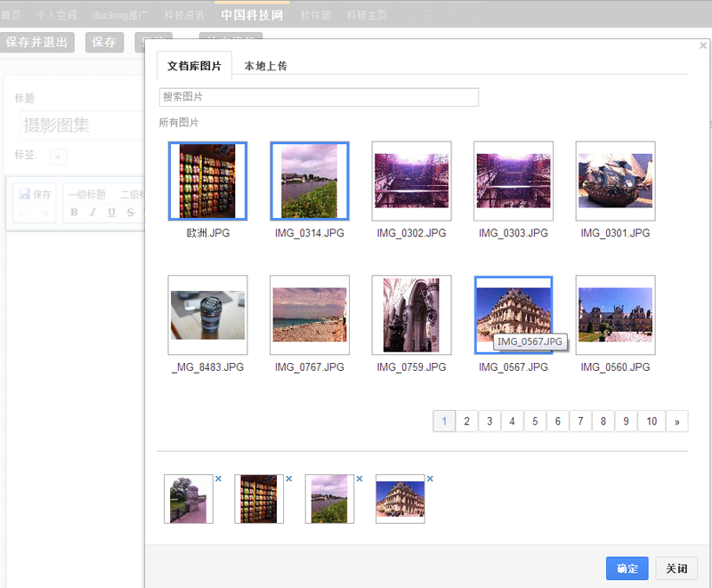Click the 搜索图片 search field
Image resolution: width=712 pixels, height=588 pixels.
coord(319,97)
